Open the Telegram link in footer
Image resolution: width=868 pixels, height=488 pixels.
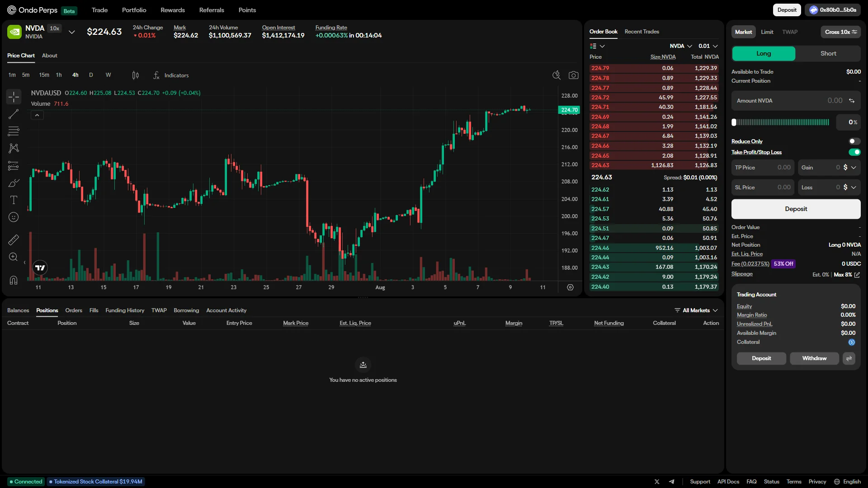point(672,482)
